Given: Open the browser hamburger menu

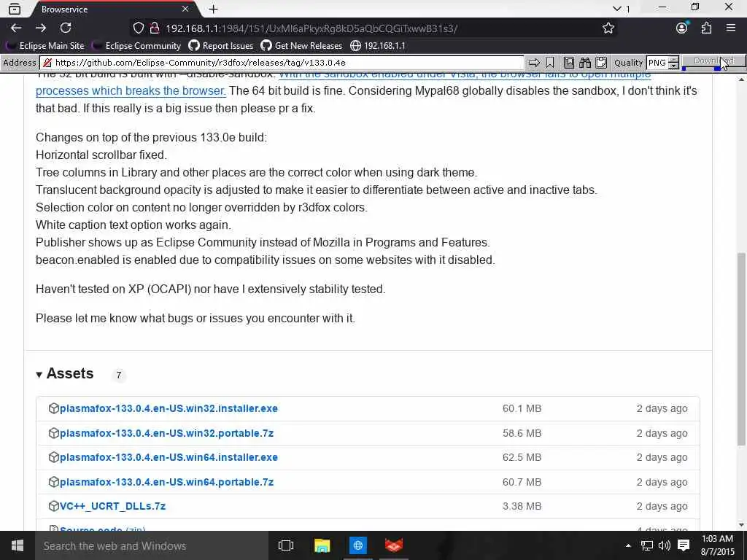Looking at the screenshot, I should [731, 28].
